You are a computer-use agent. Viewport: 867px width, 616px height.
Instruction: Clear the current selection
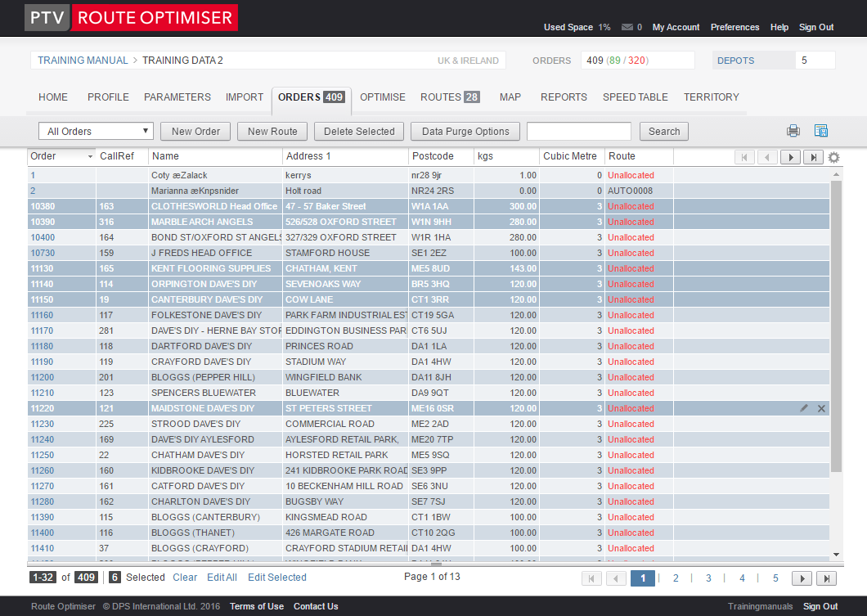(x=185, y=578)
